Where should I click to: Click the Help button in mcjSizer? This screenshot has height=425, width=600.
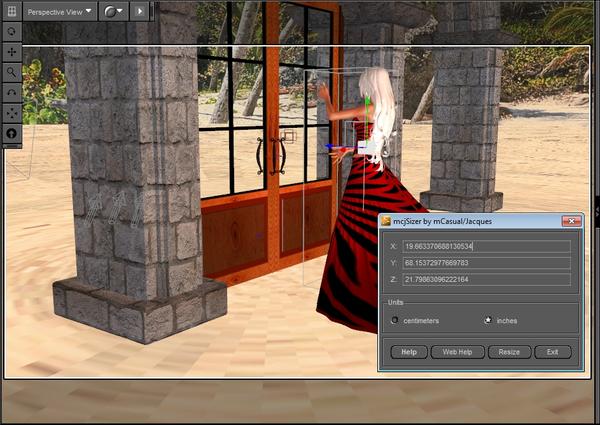(409, 352)
